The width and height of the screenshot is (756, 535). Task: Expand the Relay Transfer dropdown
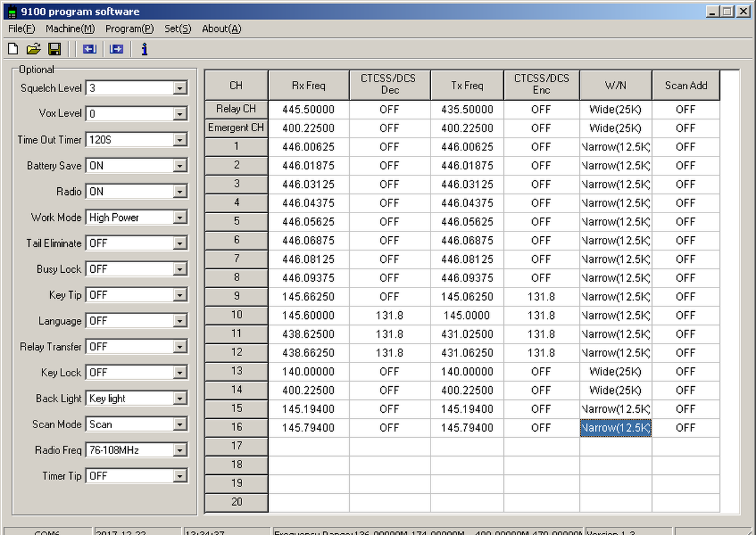tap(180, 347)
